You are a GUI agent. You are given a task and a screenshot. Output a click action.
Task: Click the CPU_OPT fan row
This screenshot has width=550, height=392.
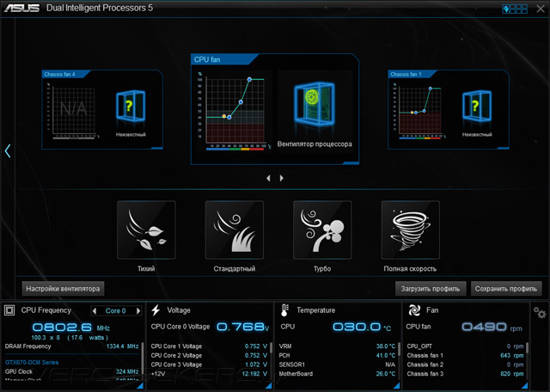[466, 346]
